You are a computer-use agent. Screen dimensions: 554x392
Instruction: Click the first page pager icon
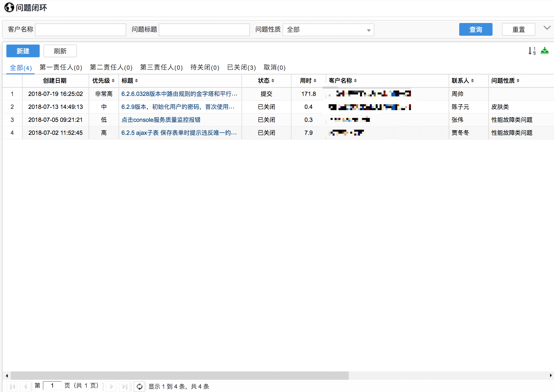(x=12, y=386)
